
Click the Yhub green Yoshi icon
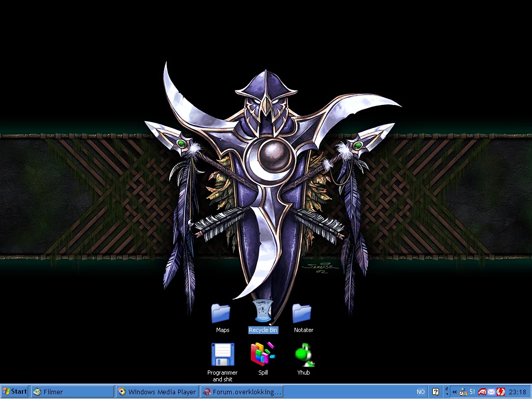tap(305, 355)
